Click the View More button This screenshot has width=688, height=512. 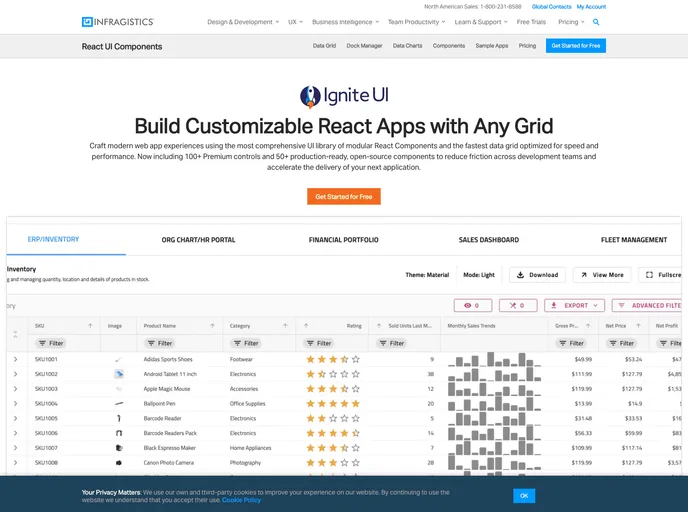tap(602, 275)
